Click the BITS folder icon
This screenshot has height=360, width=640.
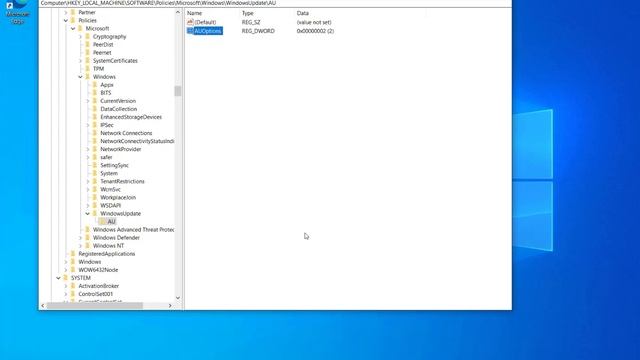point(95,93)
